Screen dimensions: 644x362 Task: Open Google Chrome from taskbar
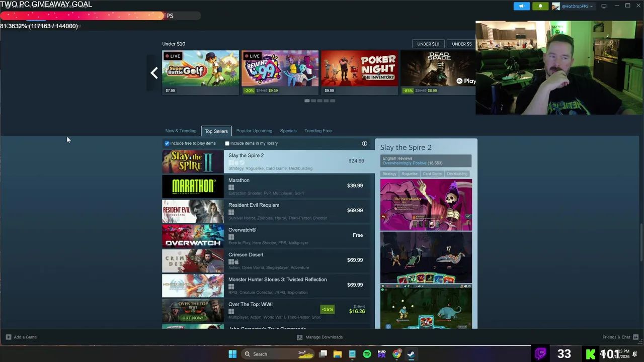point(396,354)
